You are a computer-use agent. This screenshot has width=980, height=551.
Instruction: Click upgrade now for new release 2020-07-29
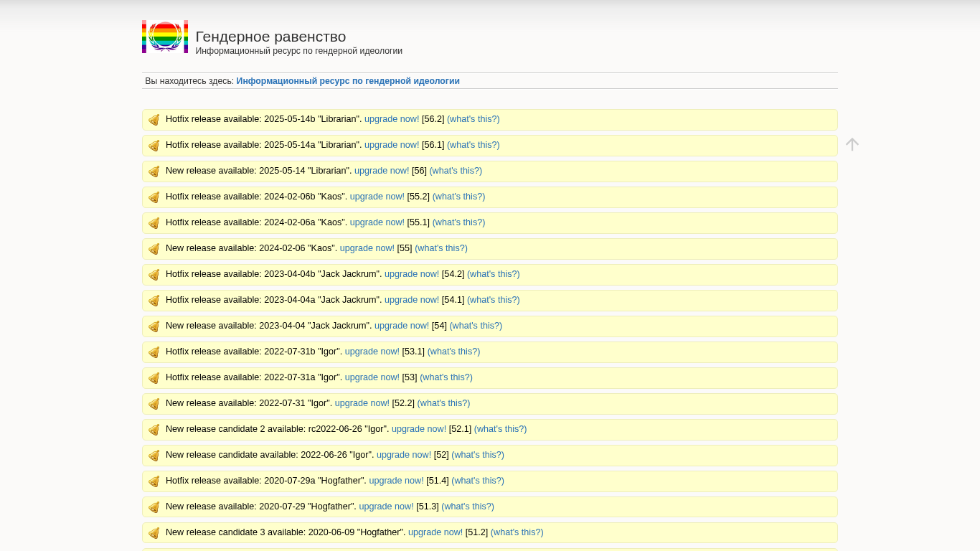[387, 507]
